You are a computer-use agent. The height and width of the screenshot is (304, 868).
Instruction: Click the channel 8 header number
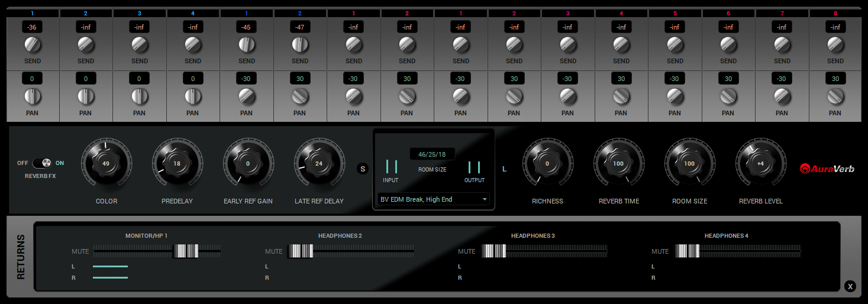click(x=835, y=13)
